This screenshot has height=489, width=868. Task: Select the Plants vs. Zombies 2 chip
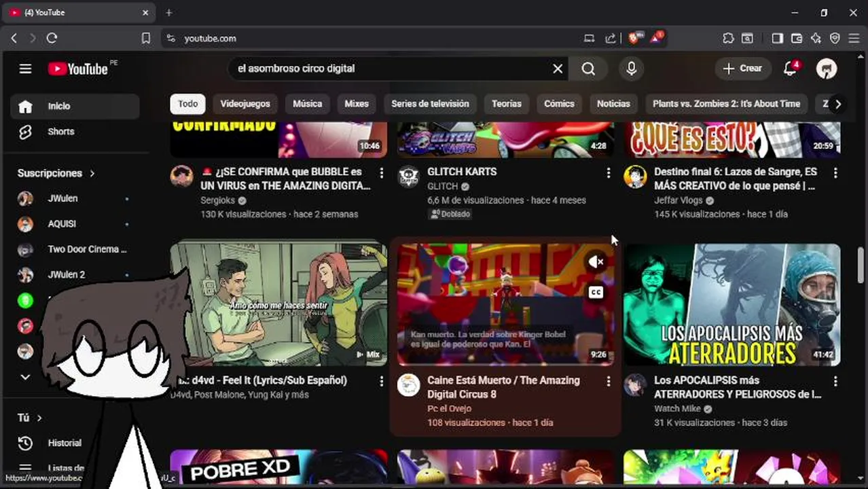(x=726, y=104)
